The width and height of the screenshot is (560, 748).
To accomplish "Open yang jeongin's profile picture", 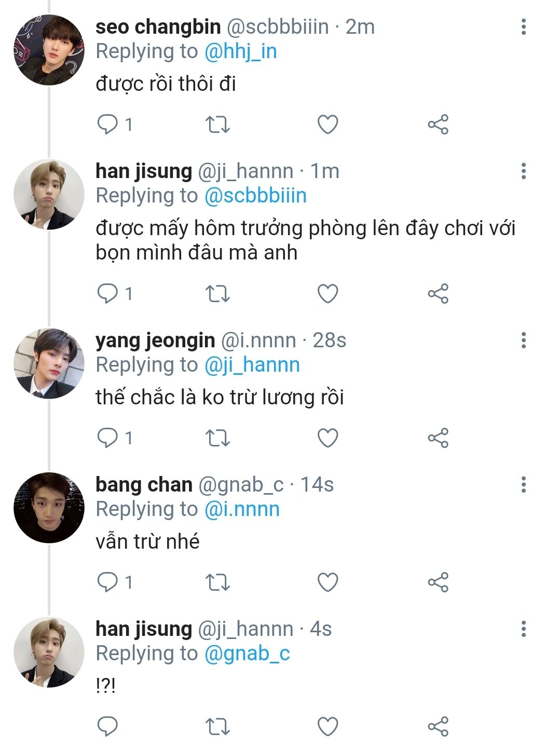I will click(x=49, y=363).
